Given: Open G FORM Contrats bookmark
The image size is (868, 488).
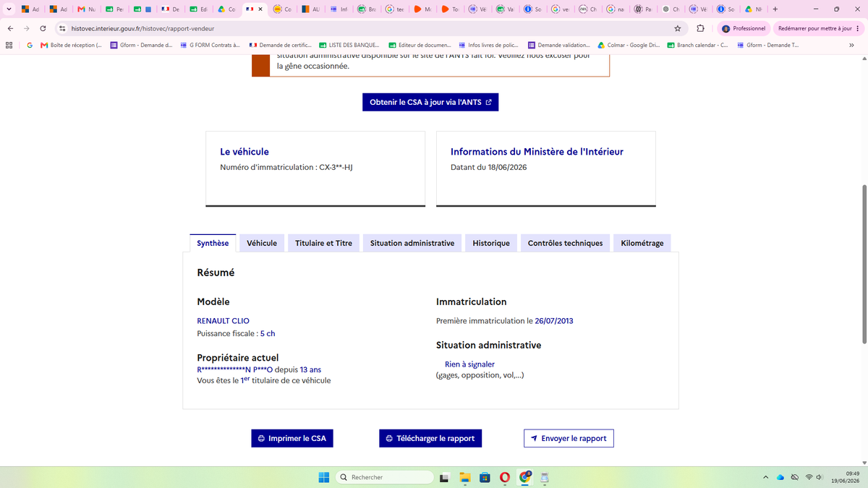Looking at the screenshot, I should (210, 45).
